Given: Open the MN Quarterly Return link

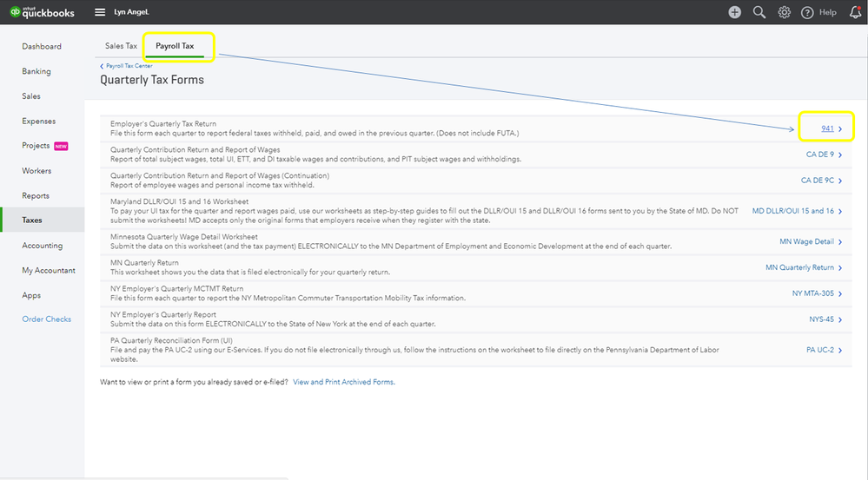Looking at the screenshot, I should [799, 267].
